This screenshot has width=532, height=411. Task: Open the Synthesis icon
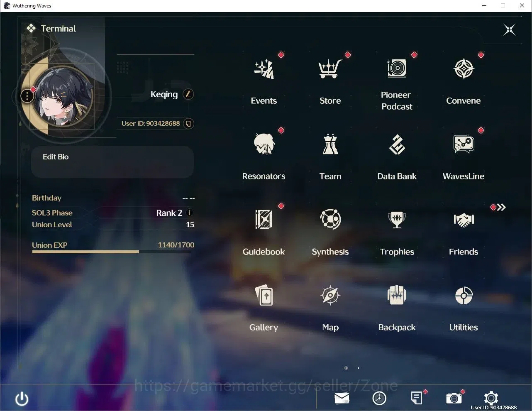pyautogui.click(x=330, y=219)
